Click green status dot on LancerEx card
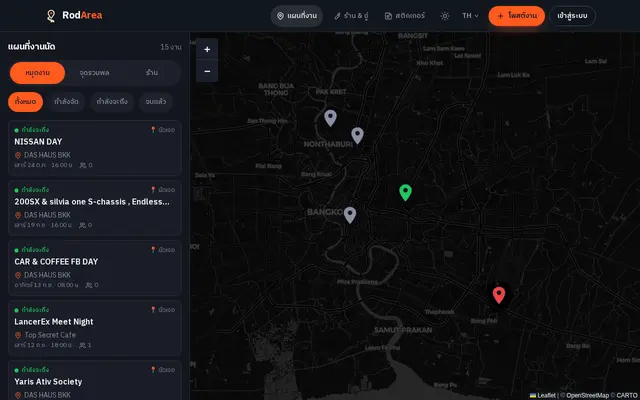640x400 pixels. coord(16,310)
